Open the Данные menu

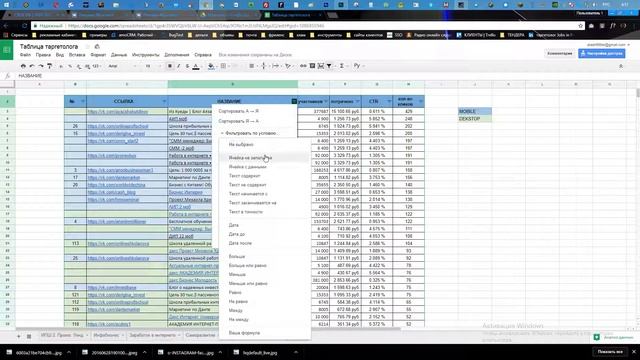pyautogui.click(x=119, y=55)
